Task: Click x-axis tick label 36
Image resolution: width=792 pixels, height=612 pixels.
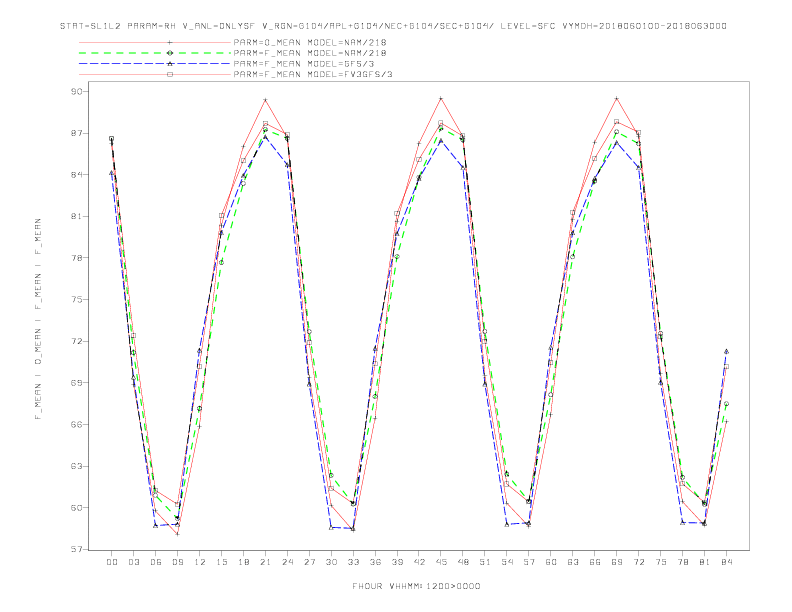Action: pos(375,562)
